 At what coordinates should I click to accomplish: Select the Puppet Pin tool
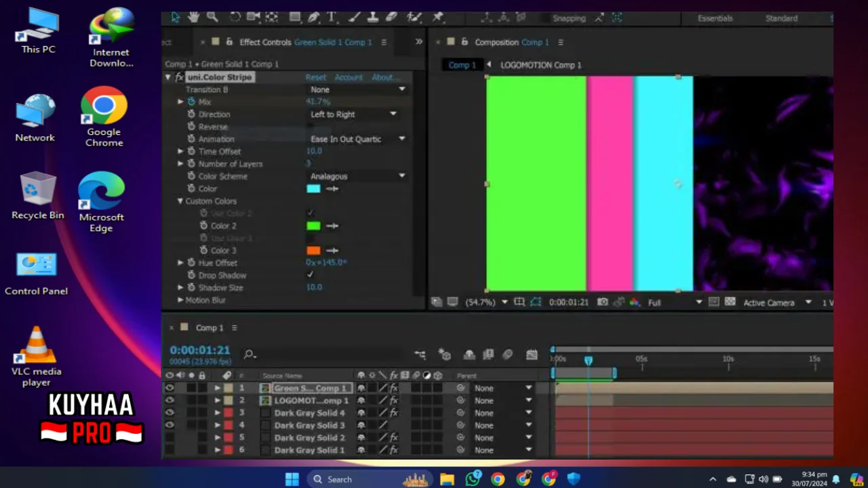tap(437, 17)
